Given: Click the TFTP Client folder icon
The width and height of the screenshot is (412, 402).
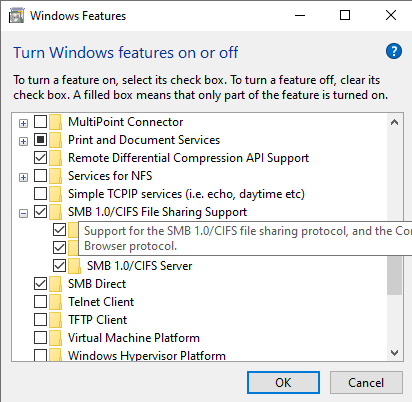Looking at the screenshot, I should pyautogui.click(x=55, y=320).
